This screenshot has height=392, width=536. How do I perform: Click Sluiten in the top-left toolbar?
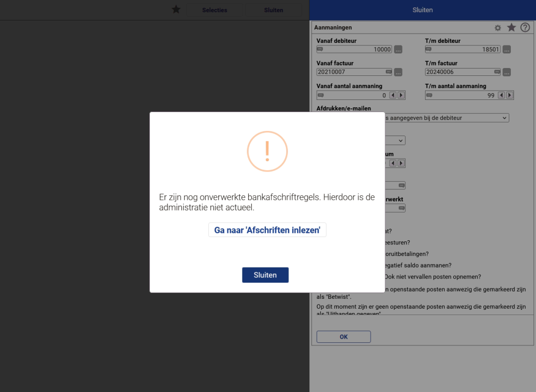pyautogui.click(x=273, y=10)
